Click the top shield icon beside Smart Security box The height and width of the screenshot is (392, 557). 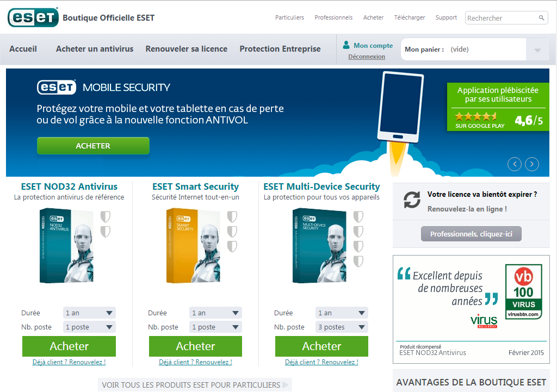tap(232, 216)
